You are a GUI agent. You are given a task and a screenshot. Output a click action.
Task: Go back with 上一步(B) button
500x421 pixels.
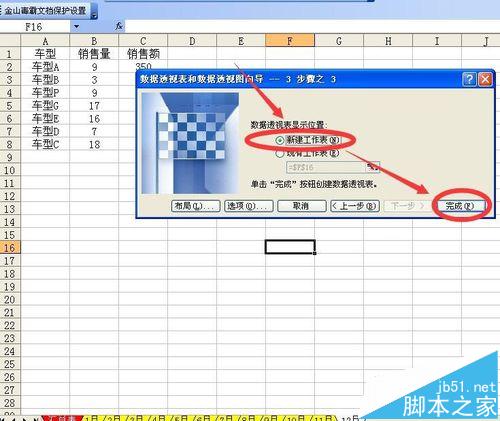click(x=355, y=206)
